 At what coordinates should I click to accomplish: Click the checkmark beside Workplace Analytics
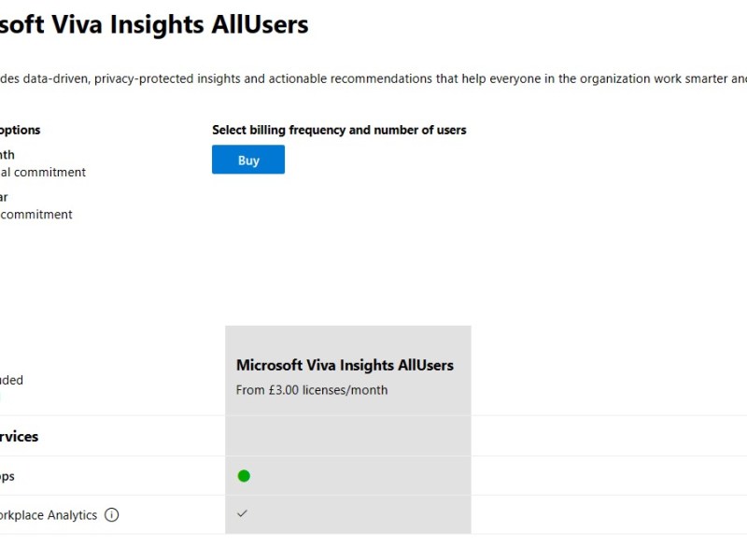coord(243,514)
